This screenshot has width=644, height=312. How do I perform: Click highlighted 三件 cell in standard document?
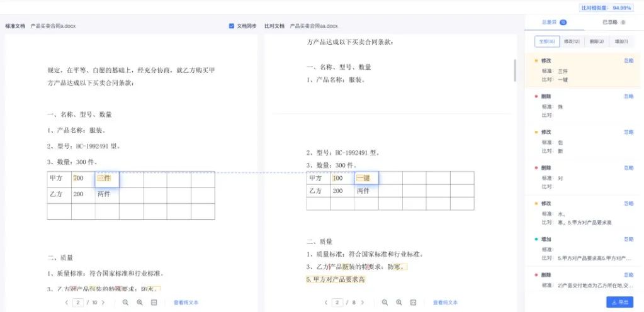pos(107,179)
